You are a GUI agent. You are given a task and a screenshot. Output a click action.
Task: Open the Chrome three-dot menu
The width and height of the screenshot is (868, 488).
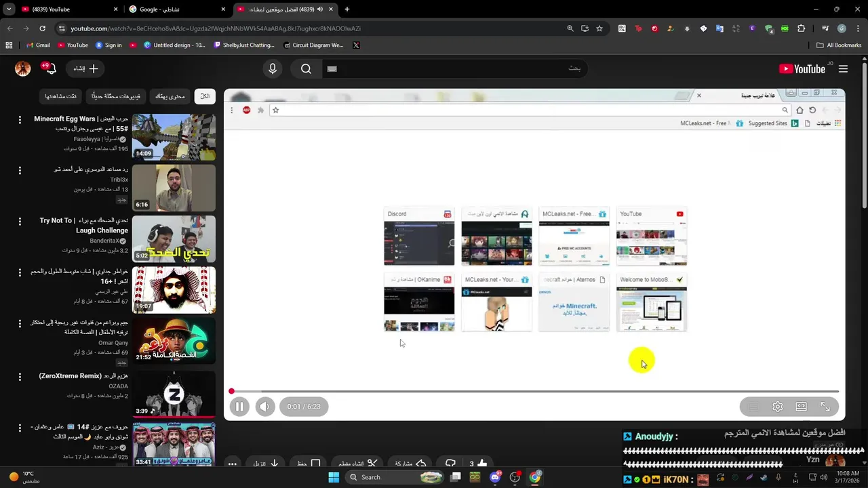pos(859,28)
